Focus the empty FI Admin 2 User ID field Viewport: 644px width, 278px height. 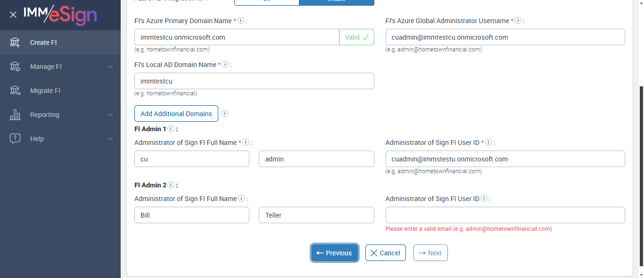point(505,215)
